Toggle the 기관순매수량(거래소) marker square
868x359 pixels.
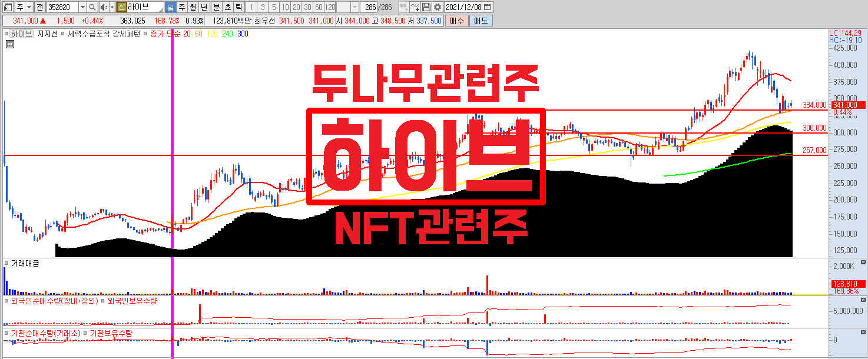(x=7, y=333)
